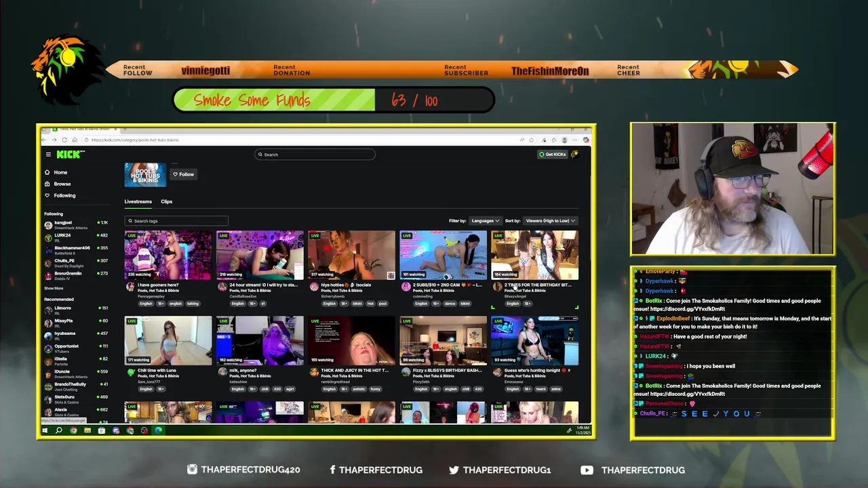Open the browser profile icon
Image resolution: width=868 pixels, height=488 pixels.
tap(564, 140)
